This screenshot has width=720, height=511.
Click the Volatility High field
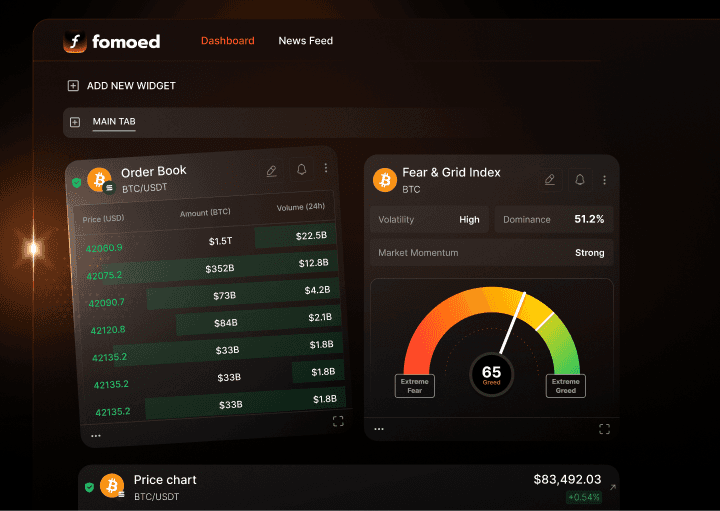coord(429,219)
